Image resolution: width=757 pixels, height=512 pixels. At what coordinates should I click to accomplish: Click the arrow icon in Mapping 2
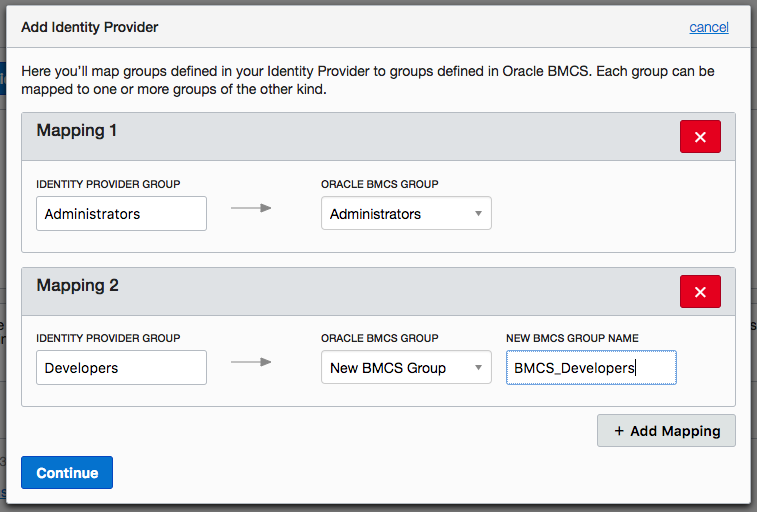click(251, 362)
